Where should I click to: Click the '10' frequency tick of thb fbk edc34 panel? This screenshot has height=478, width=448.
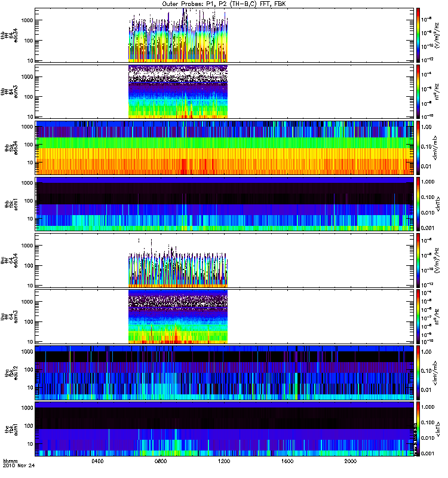pos(30,163)
